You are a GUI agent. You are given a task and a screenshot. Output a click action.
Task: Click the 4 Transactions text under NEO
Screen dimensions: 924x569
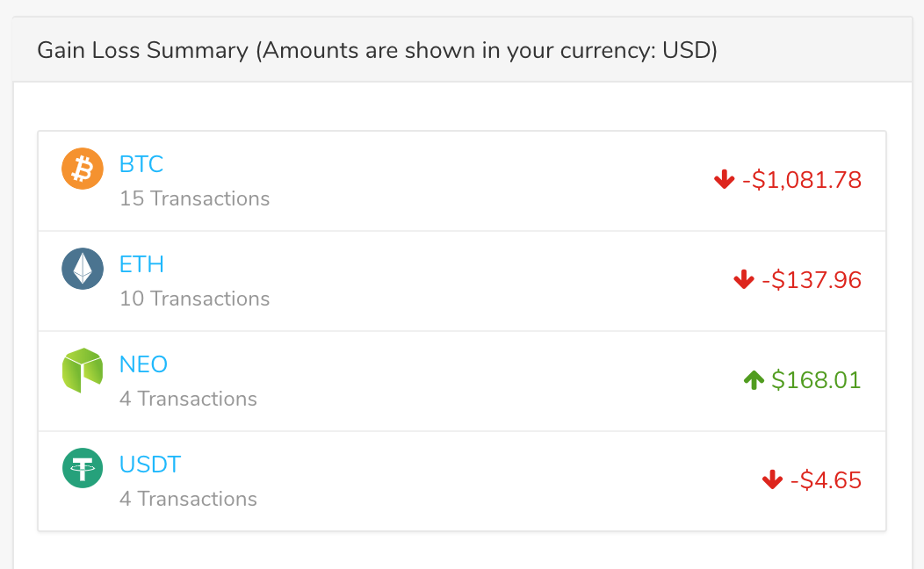pyautogui.click(x=188, y=399)
